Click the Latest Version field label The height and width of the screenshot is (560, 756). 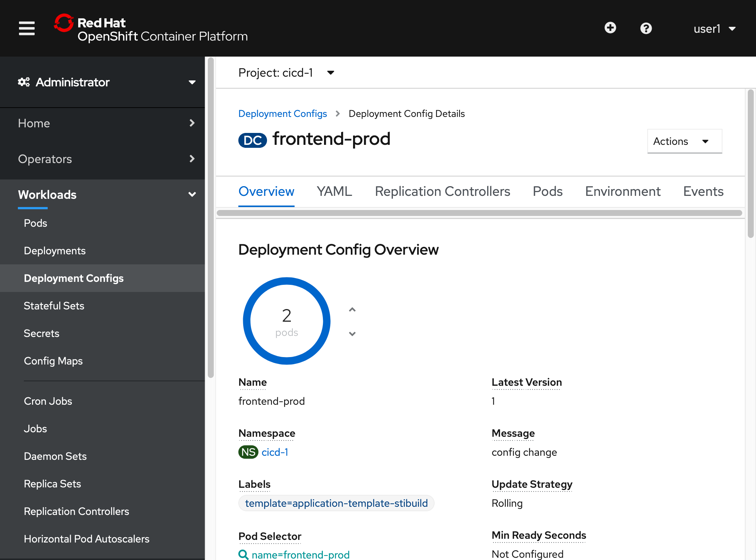(527, 382)
